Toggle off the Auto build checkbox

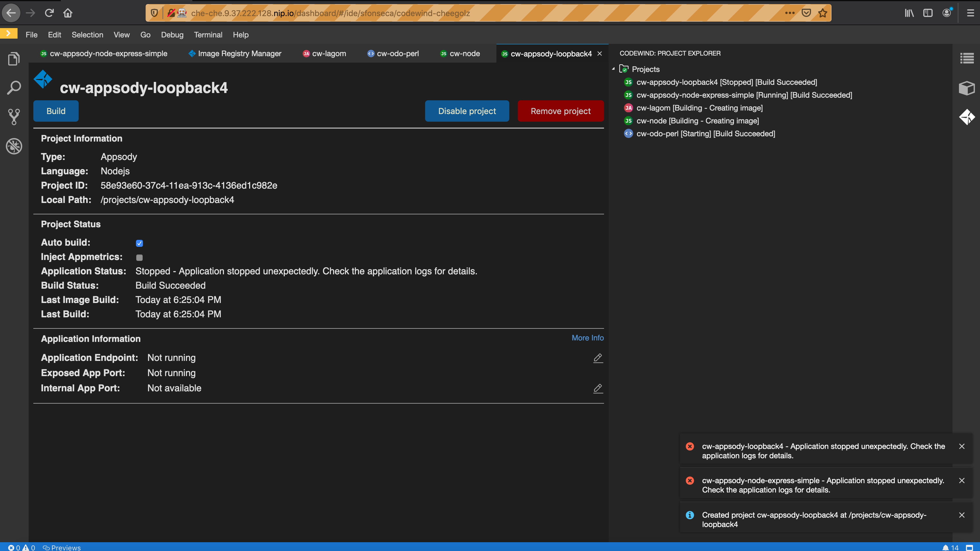point(139,243)
